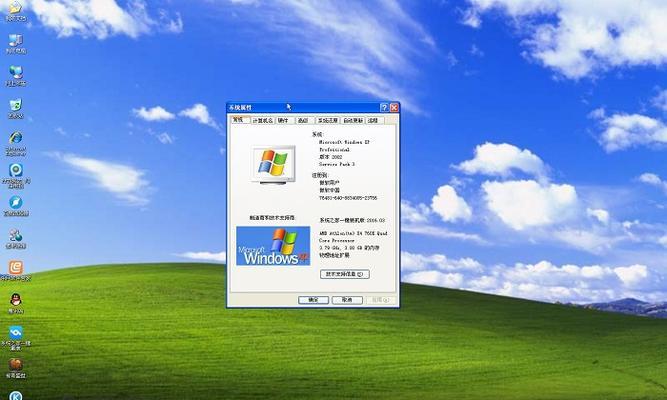
Task: Select the QQ penguin desktop icon
Action: coord(16,303)
